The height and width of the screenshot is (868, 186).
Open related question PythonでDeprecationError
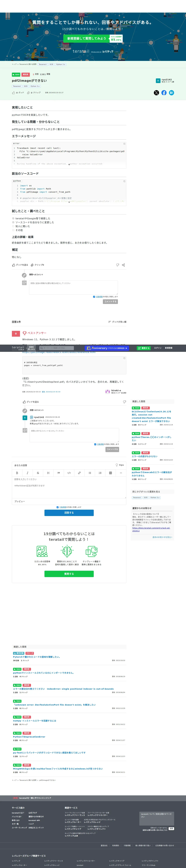coord(29,737)
